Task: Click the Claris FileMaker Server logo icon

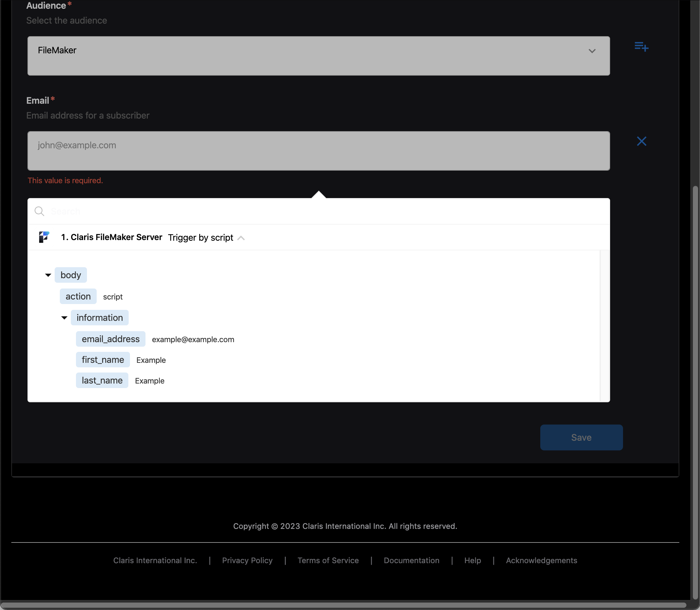Action: (44, 237)
